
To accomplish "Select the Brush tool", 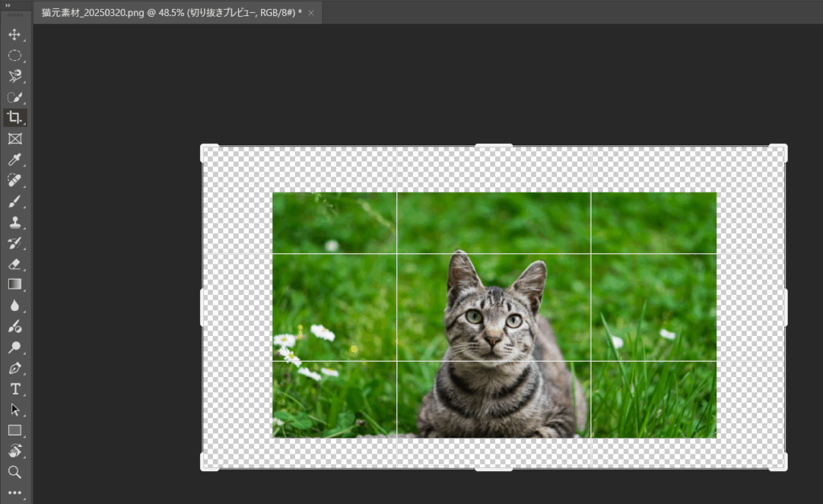I will [x=14, y=202].
